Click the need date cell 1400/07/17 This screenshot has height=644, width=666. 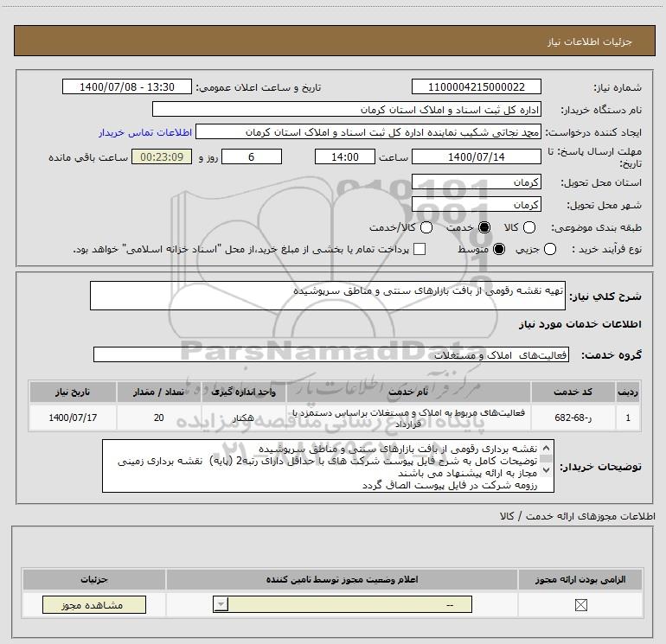pyautogui.click(x=73, y=418)
